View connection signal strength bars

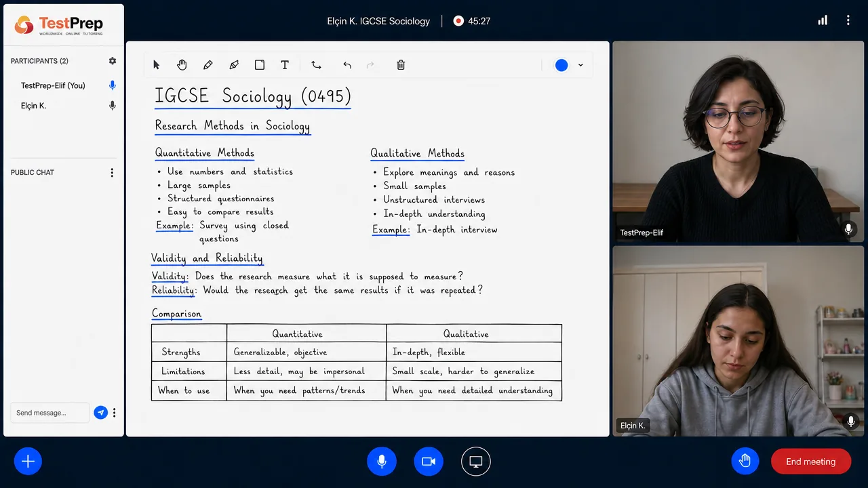(x=823, y=20)
